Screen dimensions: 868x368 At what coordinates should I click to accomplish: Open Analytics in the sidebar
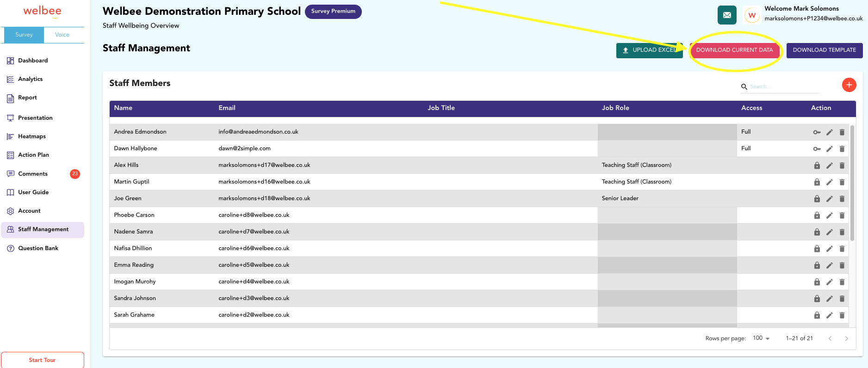[43, 79]
